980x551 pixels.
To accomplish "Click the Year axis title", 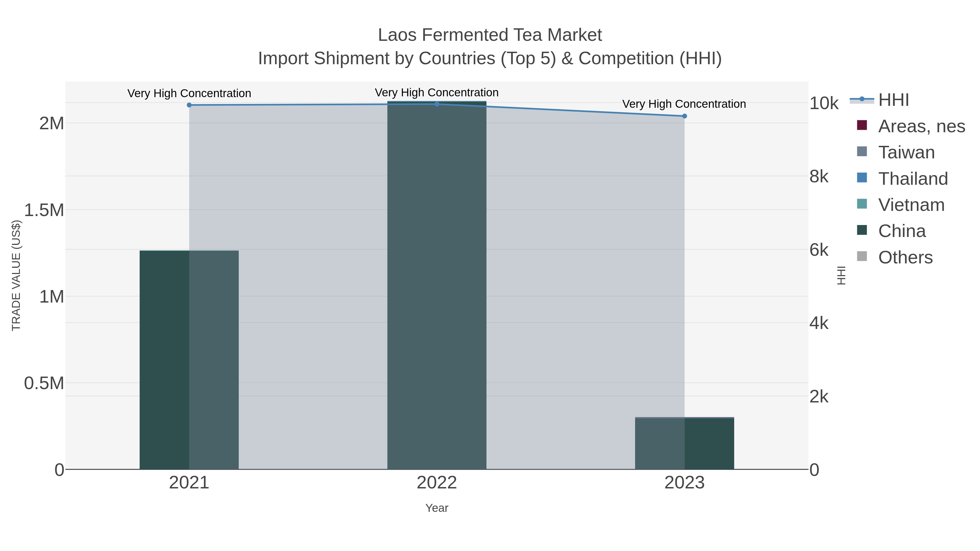I will [437, 508].
